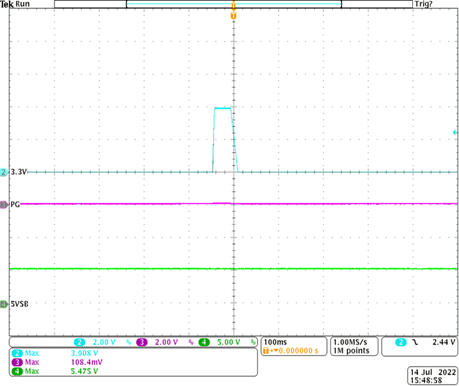Click the orange trigger position marker at top

[x=233, y=16]
